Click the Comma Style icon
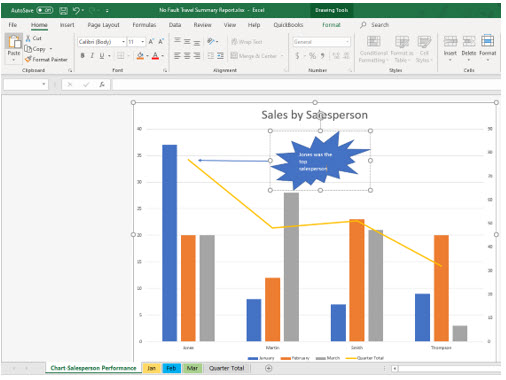Image resolution: width=506 pixels, height=380 pixels. pos(322,56)
